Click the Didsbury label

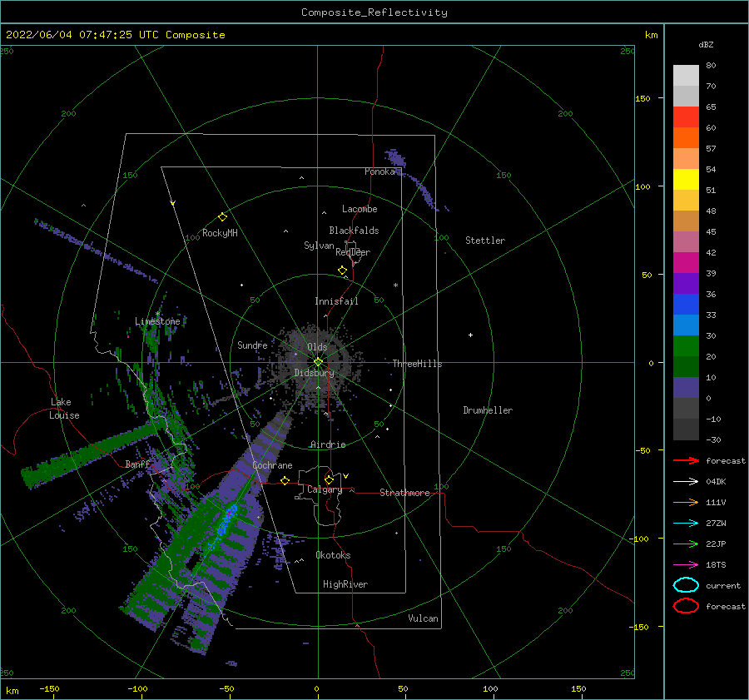[x=314, y=373]
